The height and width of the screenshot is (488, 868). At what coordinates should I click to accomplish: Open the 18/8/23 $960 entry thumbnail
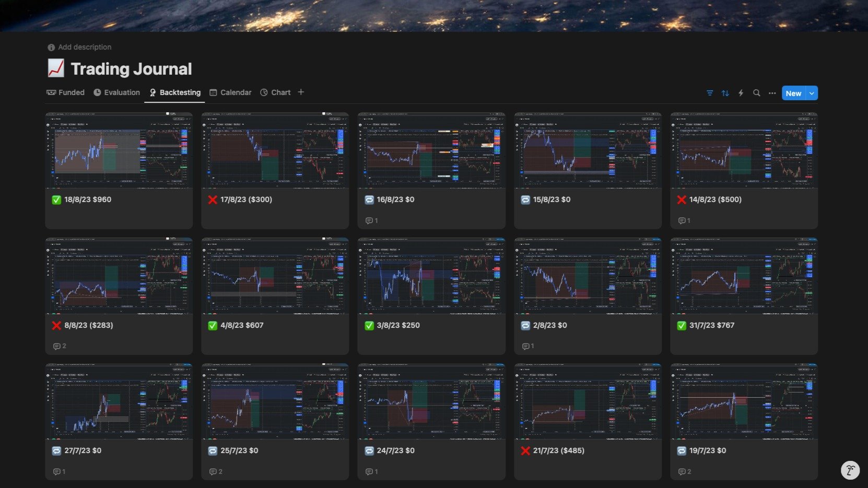(x=119, y=150)
